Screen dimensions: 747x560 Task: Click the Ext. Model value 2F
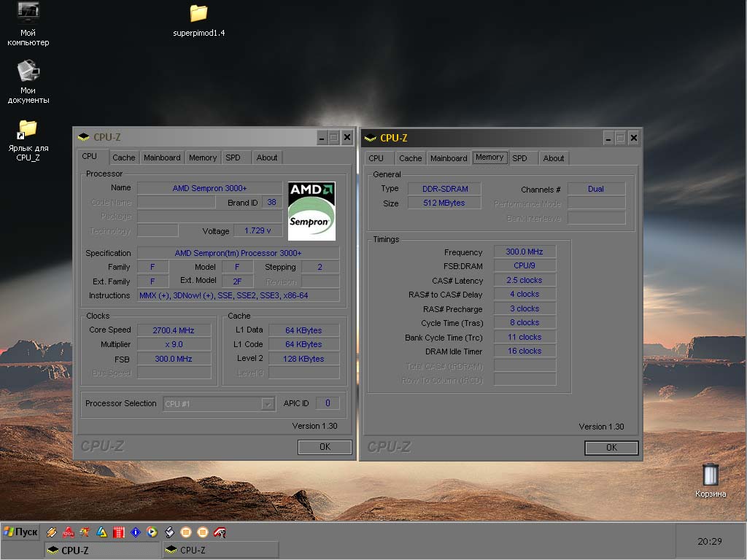237,281
